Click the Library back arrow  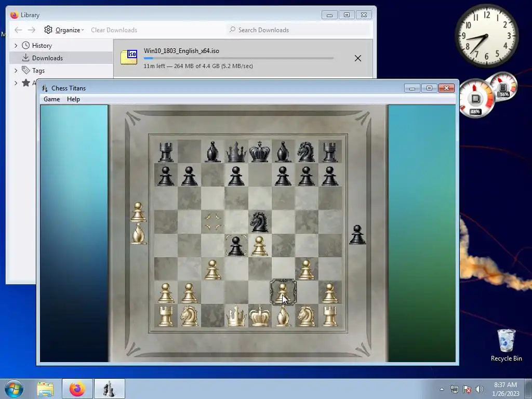coord(18,30)
